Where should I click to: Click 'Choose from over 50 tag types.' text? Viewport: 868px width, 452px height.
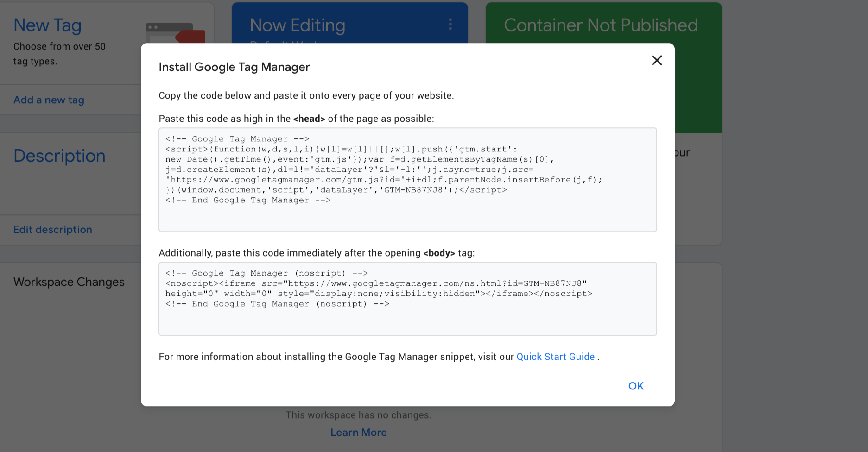[59, 54]
